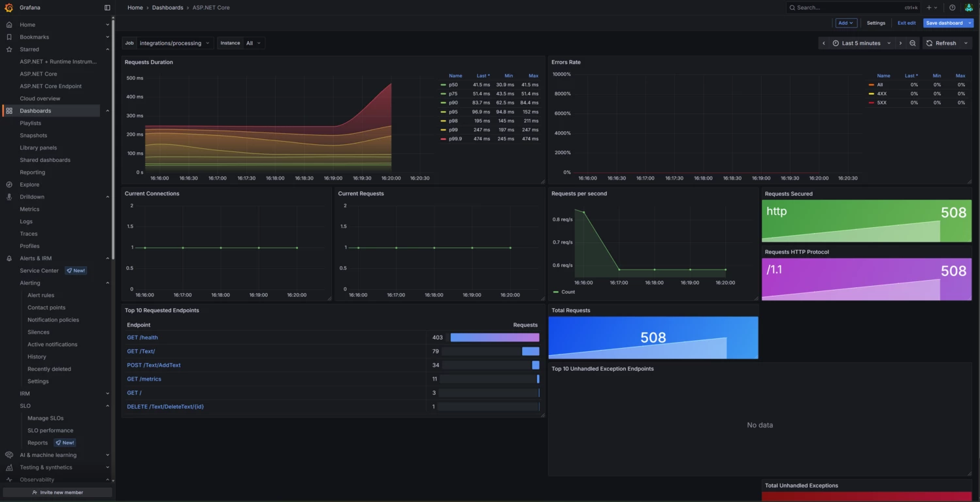Open the Job dropdown integrations/processing
The width and height of the screenshot is (980, 502).
[x=175, y=43]
